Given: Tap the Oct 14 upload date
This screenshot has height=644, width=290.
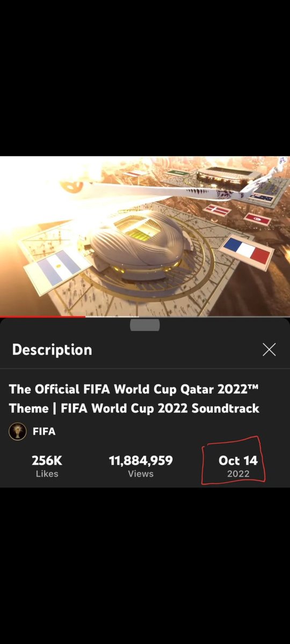Looking at the screenshot, I should 238,460.
